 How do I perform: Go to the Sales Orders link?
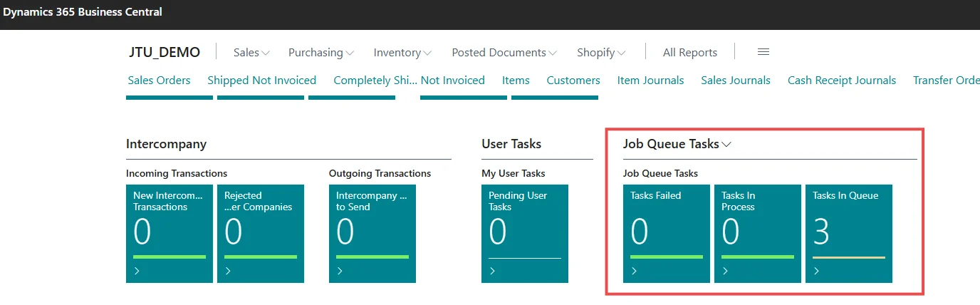(x=159, y=81)
